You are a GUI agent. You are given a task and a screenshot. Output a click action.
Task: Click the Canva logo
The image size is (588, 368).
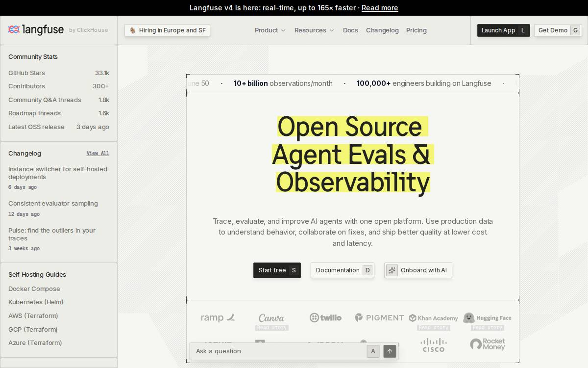click(271, 318)
